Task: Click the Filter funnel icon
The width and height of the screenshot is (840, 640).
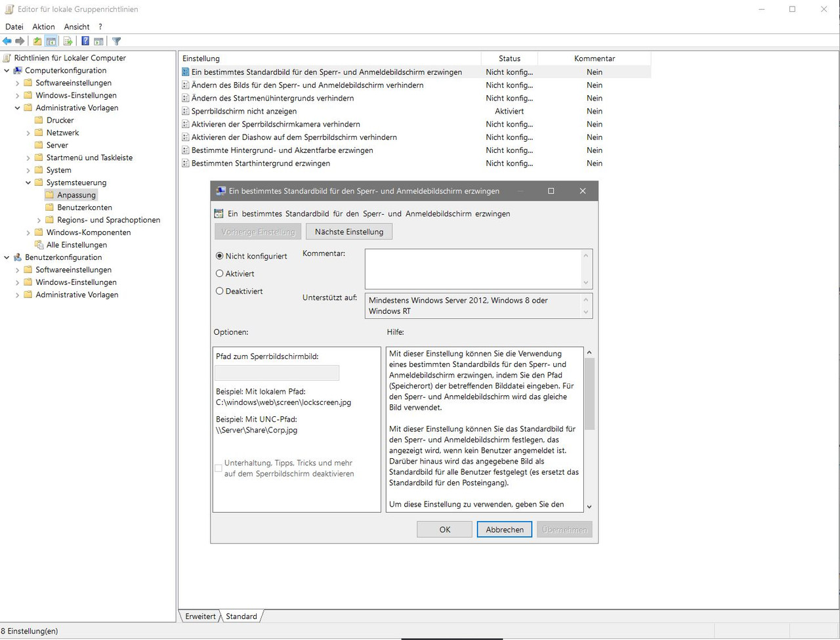Action: (x=116, y=41)
